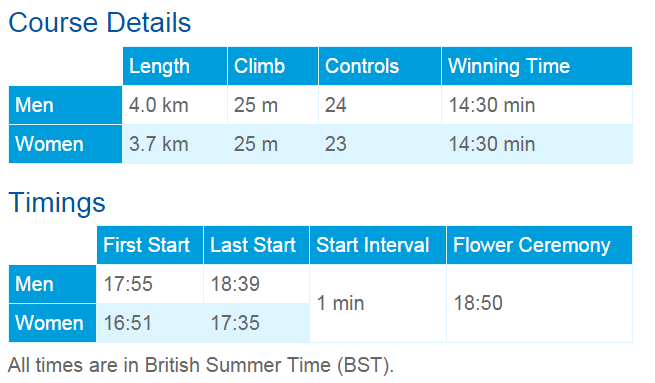
Task: Click the Course Details heading
Action: [x=99, y=23]
